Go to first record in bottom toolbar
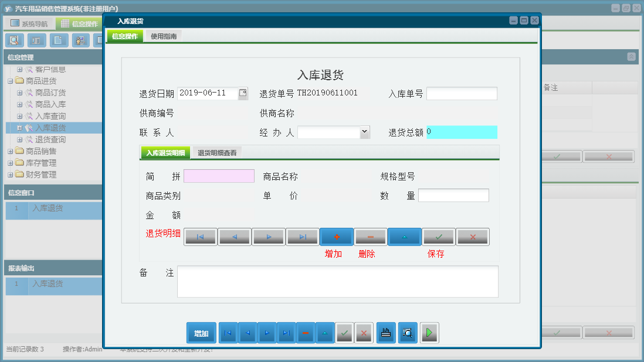 pos(228,333)
